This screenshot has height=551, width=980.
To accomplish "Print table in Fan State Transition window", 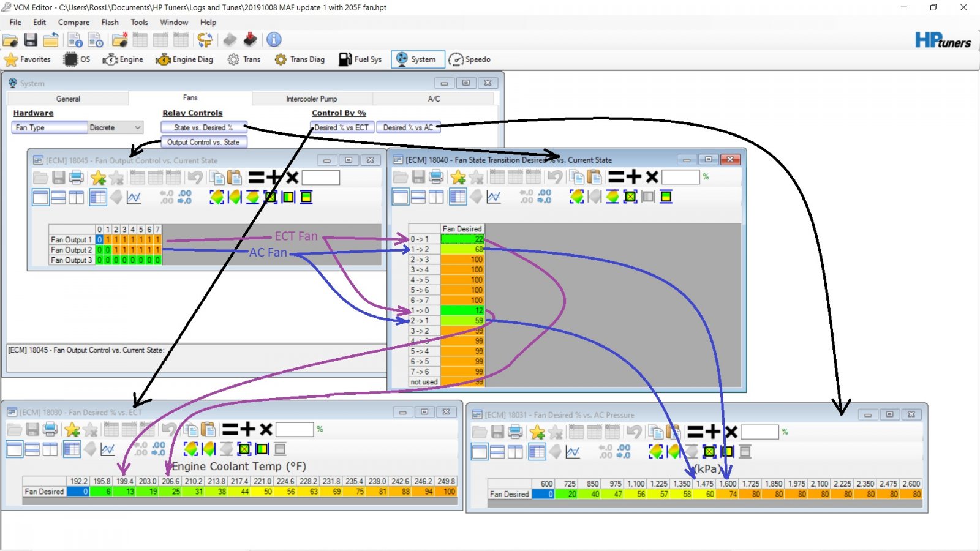I will (436, 177).
